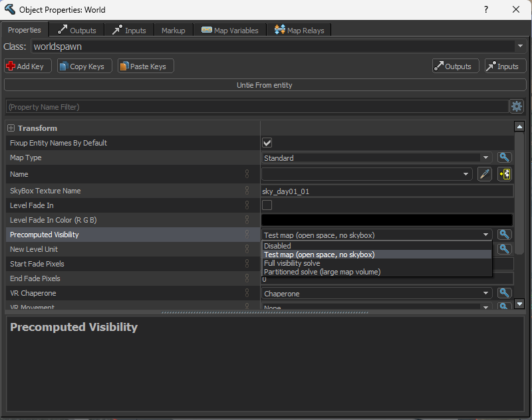
Task: Switch to the Map Variables tab
Action: tap(229, 30)
